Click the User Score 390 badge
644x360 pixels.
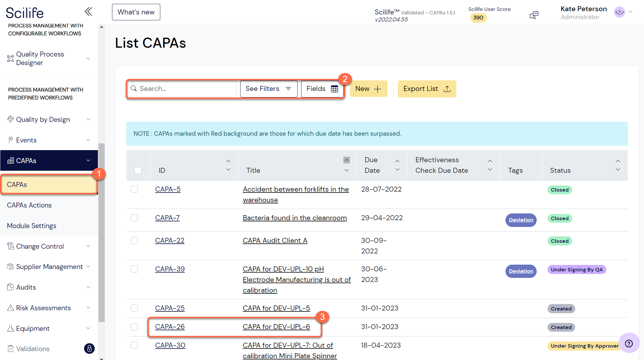[x=478, y=18]
